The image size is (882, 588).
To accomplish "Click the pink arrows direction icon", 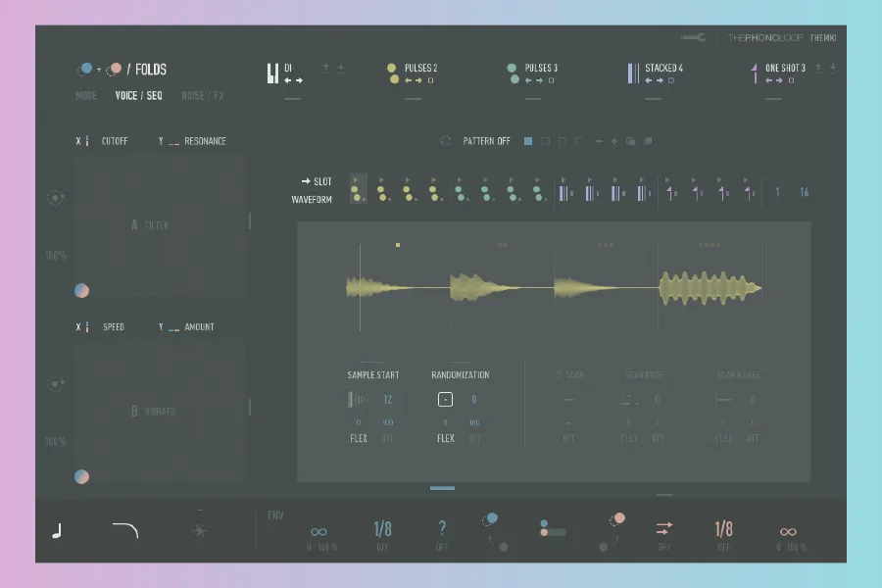I will pyautogui.click(x=664, y=528).
